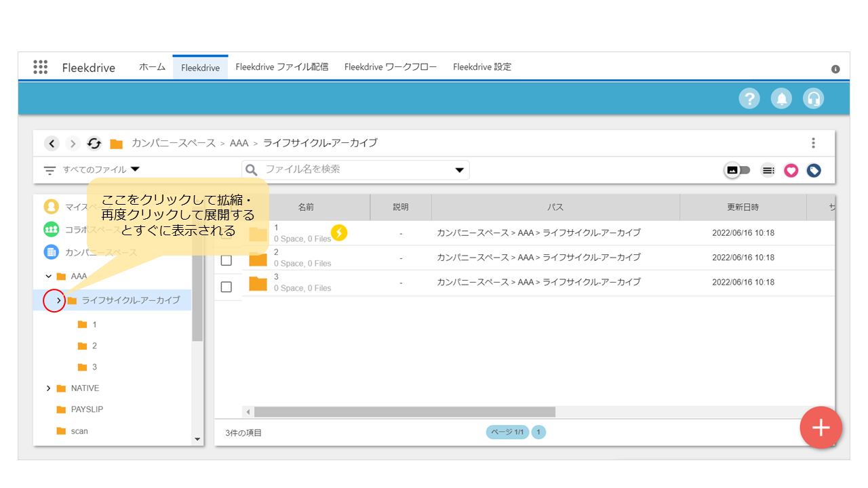Click AAA in the breadcrumb path
Screen dimensions: 868x488
click(239, 144)
